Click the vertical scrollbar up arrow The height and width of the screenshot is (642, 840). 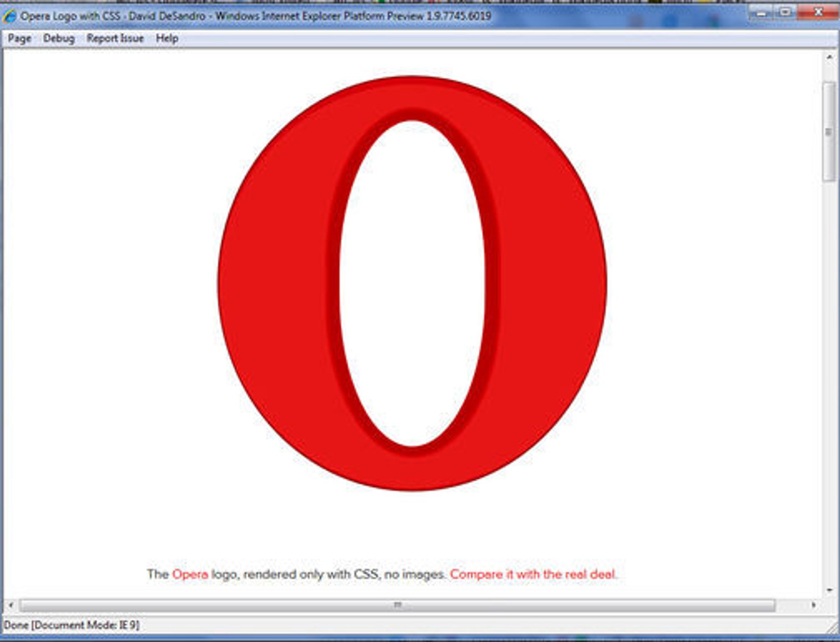[x=829, y=57]
